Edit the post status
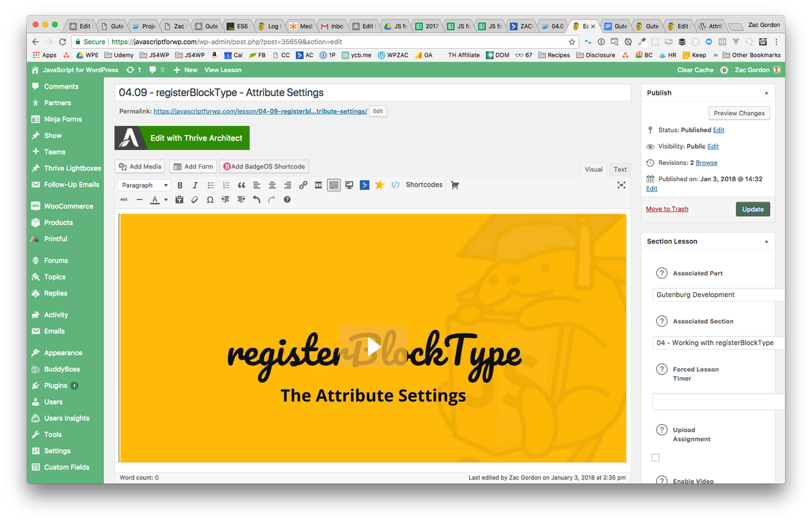 tap(719, 130)
